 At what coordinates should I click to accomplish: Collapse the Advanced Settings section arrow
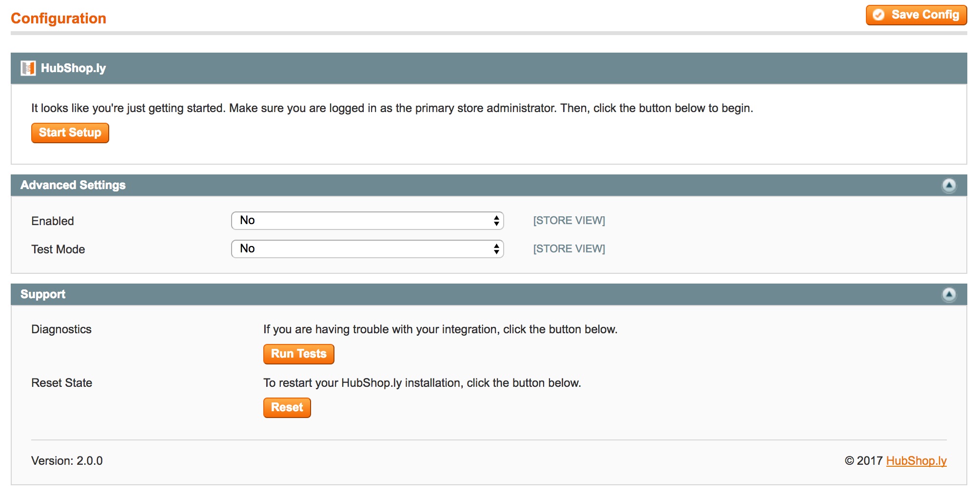949,186
